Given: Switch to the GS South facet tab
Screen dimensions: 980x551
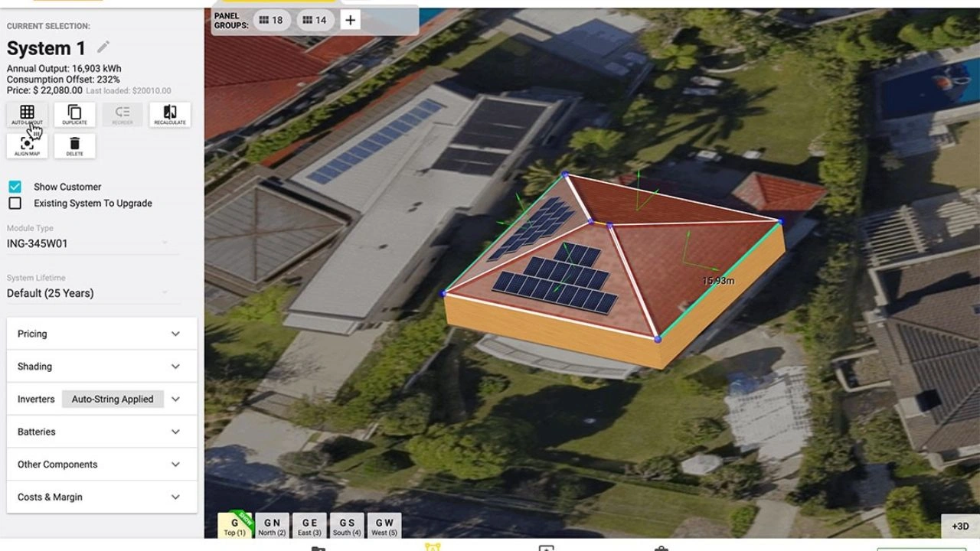Looking at the screenshot, I should [x=346, y=526].
